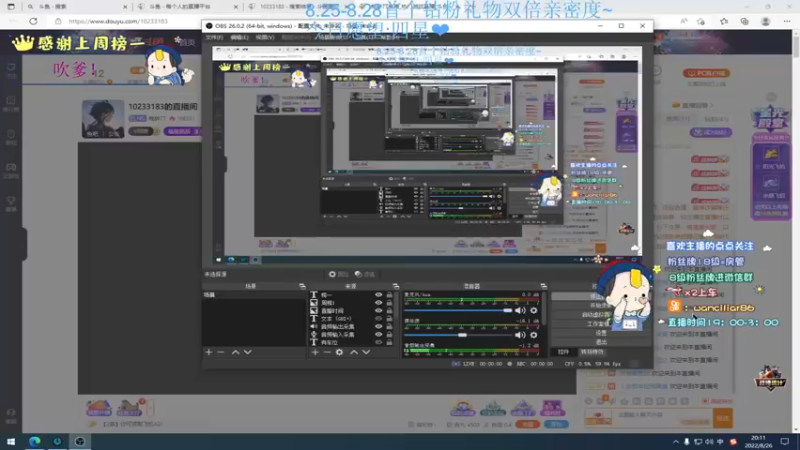Image resolution: width=800 pixels, height=450 pixels.
Task: Remove source using minus icon in OBS Sources panel
Action: [327, 352]
